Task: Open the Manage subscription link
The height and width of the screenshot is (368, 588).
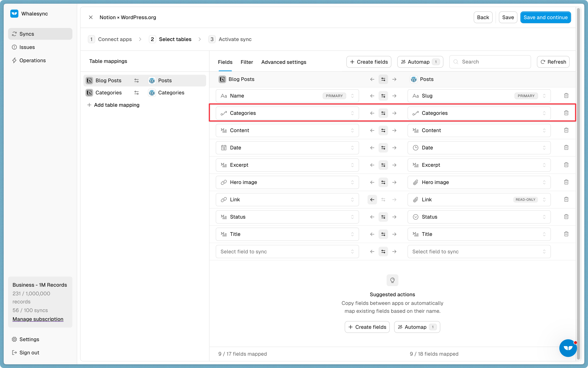Action: tap(38, 319)
